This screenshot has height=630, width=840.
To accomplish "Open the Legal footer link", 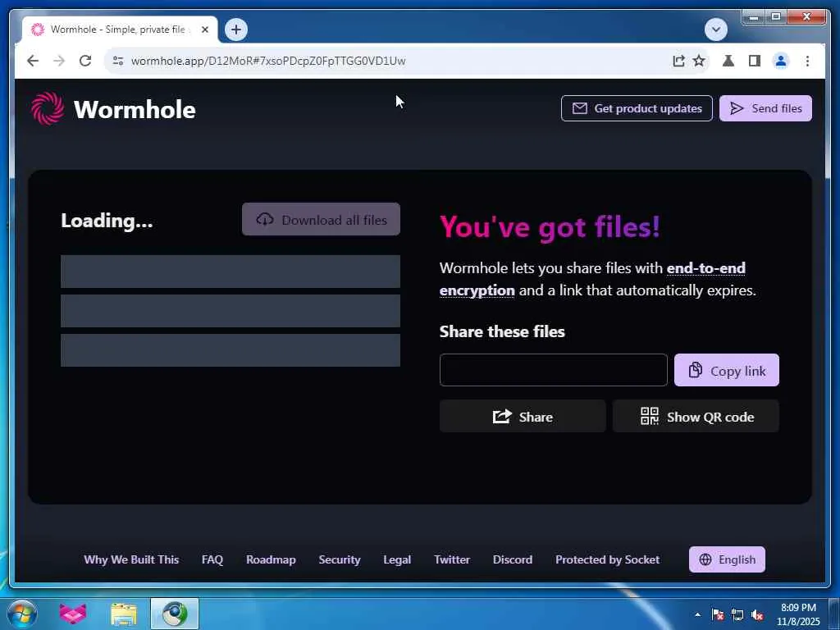I will click(397, 559).
